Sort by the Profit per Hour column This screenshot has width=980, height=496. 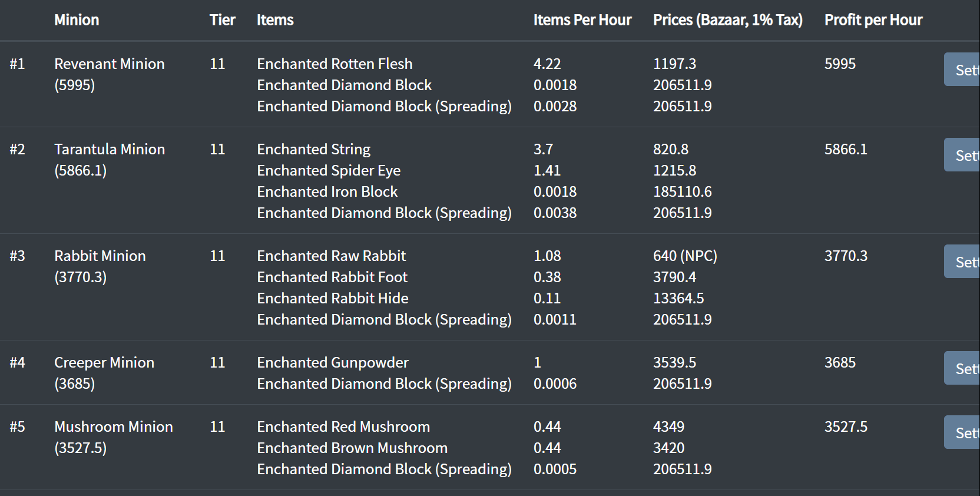873,19
